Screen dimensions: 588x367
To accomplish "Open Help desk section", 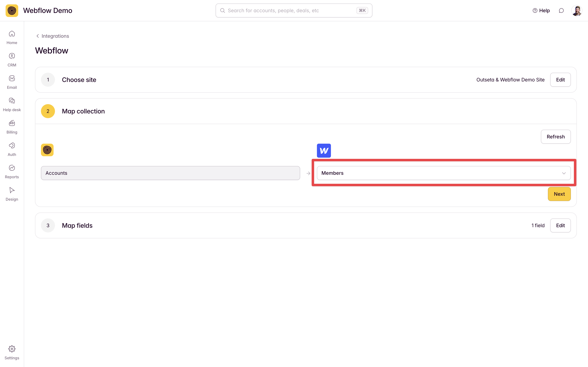I will [12, 104].
